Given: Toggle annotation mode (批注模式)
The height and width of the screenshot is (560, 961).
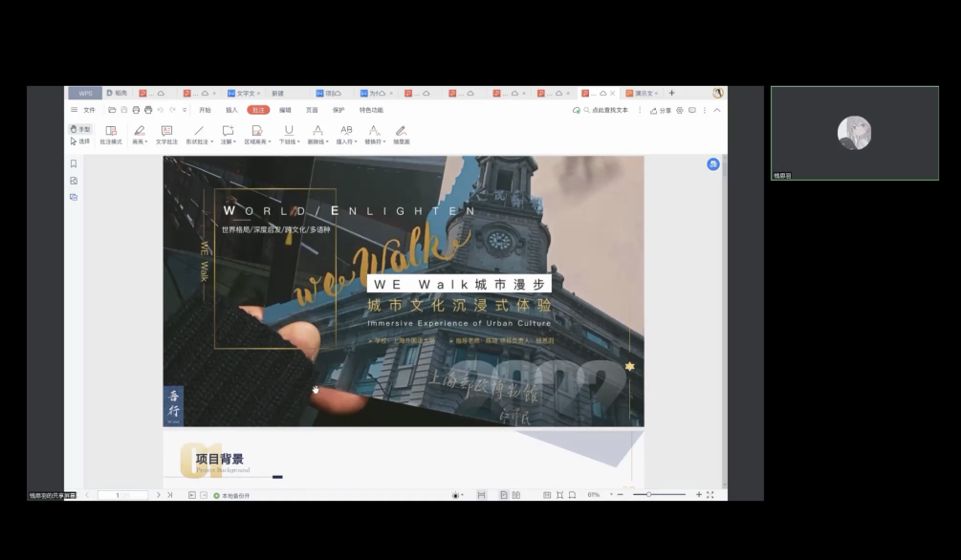Looking at the screenshot, I should 111,134.
